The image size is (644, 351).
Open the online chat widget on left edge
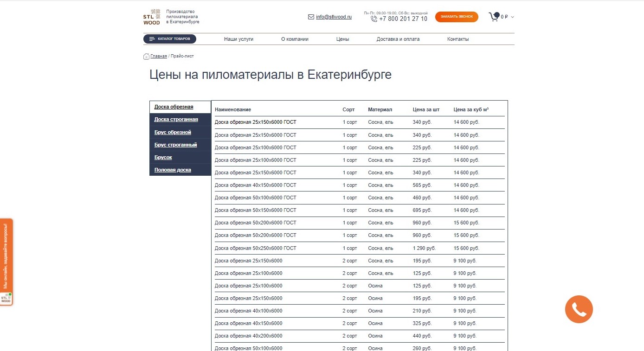tap(6, 262)
